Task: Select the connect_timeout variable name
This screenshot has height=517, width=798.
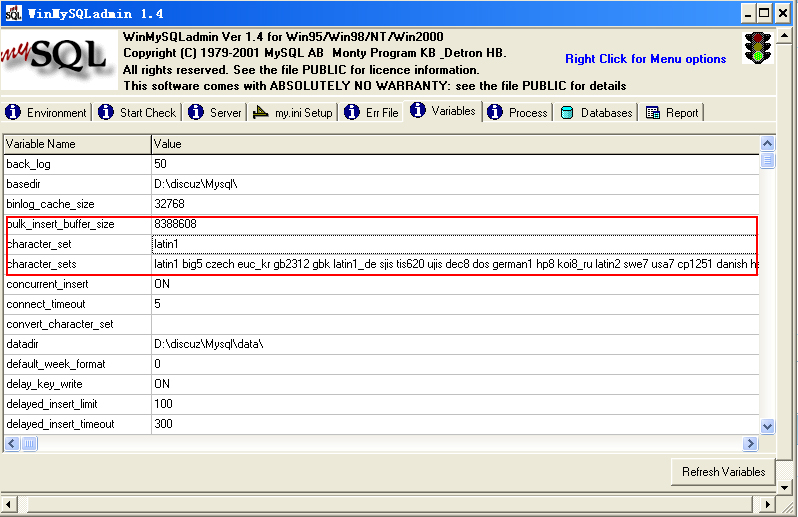Action: tap(46, 304)
